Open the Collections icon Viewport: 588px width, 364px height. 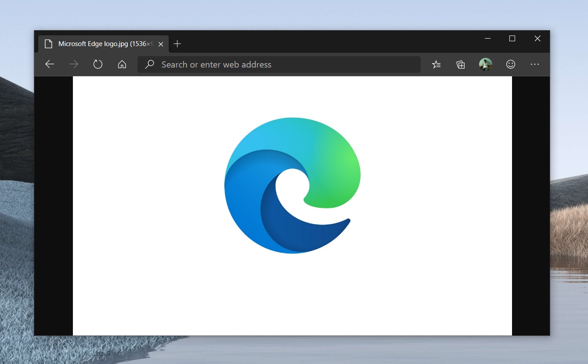pyautogui.click(x=461, y=64)
